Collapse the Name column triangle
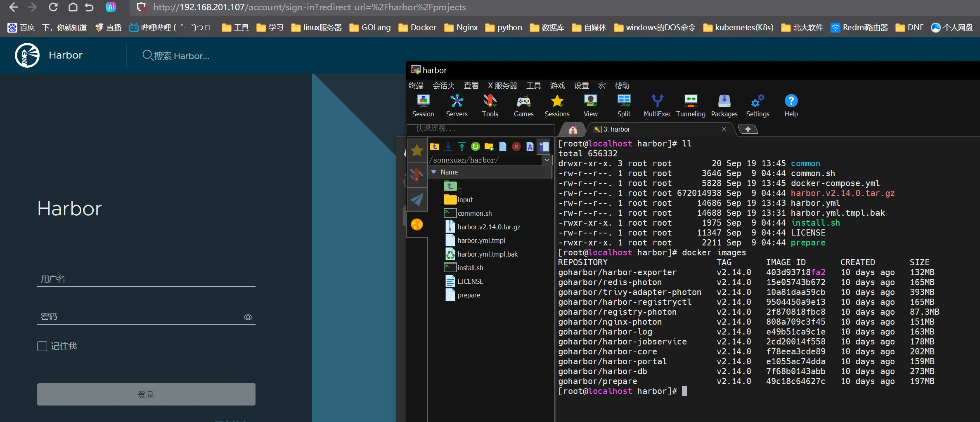 (x=433, y=172)
